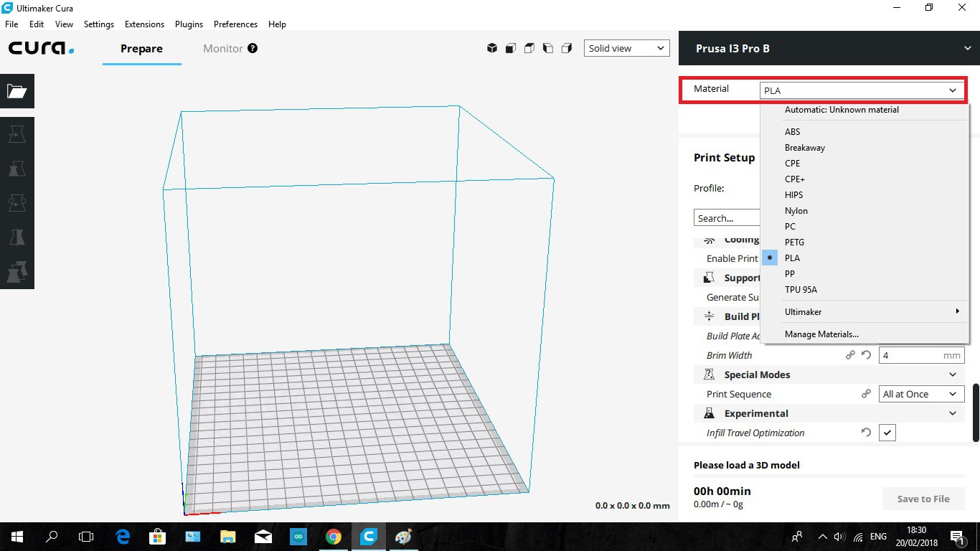Open the Extensions menu
980x551 pixels.
pyautogui.click(x=144, y=24)
